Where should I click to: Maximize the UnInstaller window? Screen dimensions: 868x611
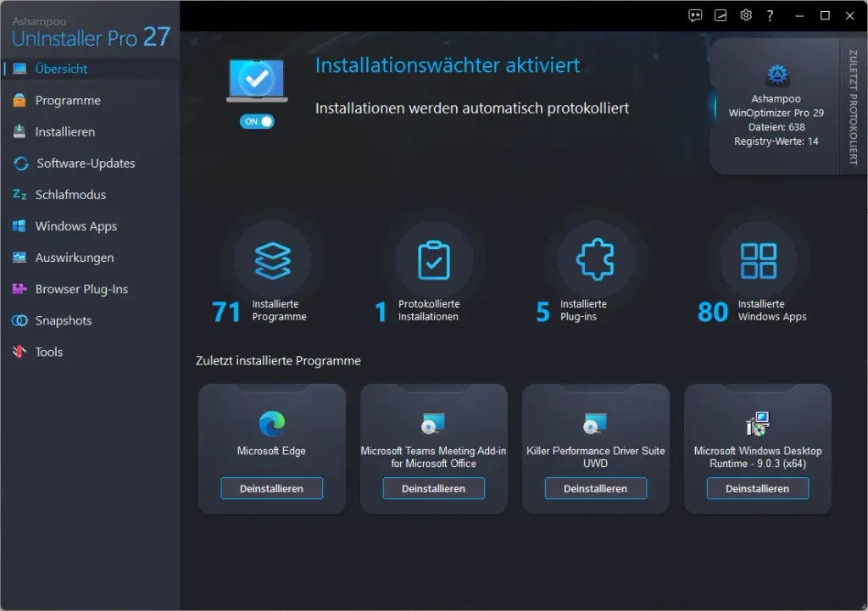point(825,15)
